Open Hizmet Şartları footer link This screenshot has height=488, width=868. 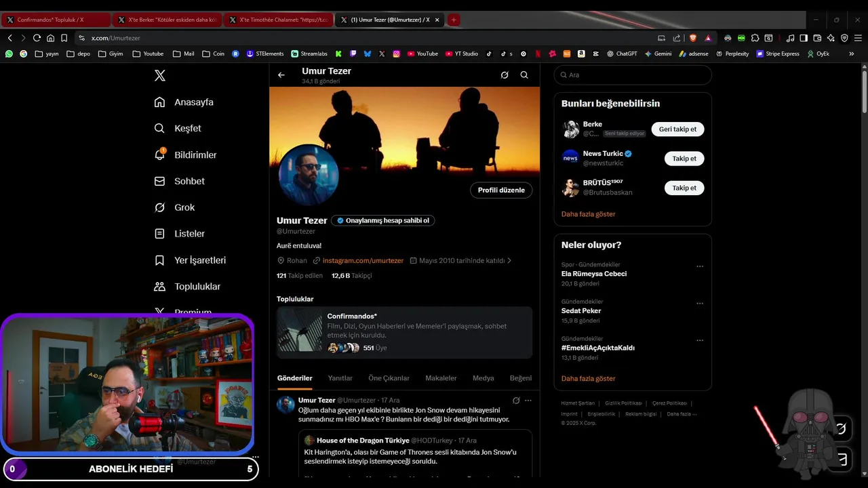[578, 403]
